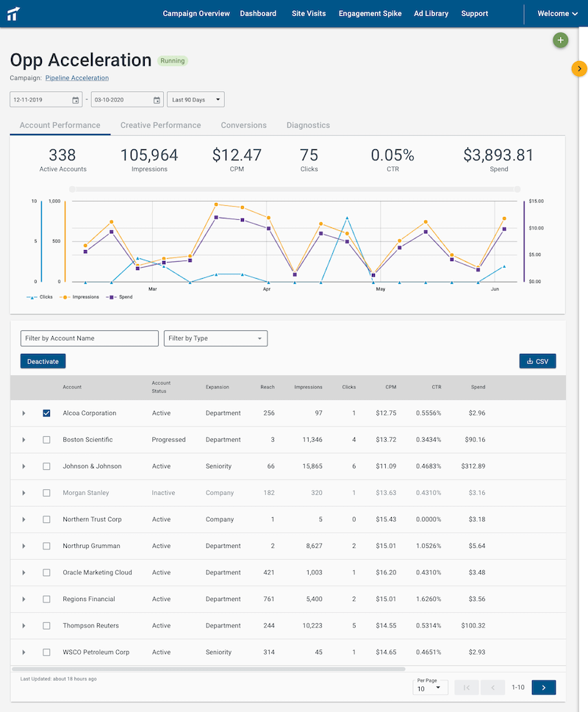Open the start date calendar picker
588x712 pixels.
(x=75, y=100)
